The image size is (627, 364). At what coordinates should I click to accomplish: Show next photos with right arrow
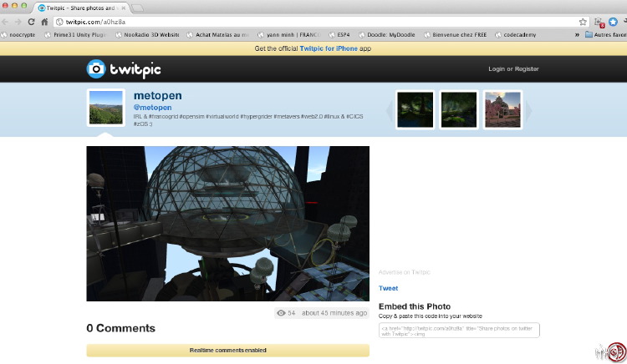coord(528,110)
